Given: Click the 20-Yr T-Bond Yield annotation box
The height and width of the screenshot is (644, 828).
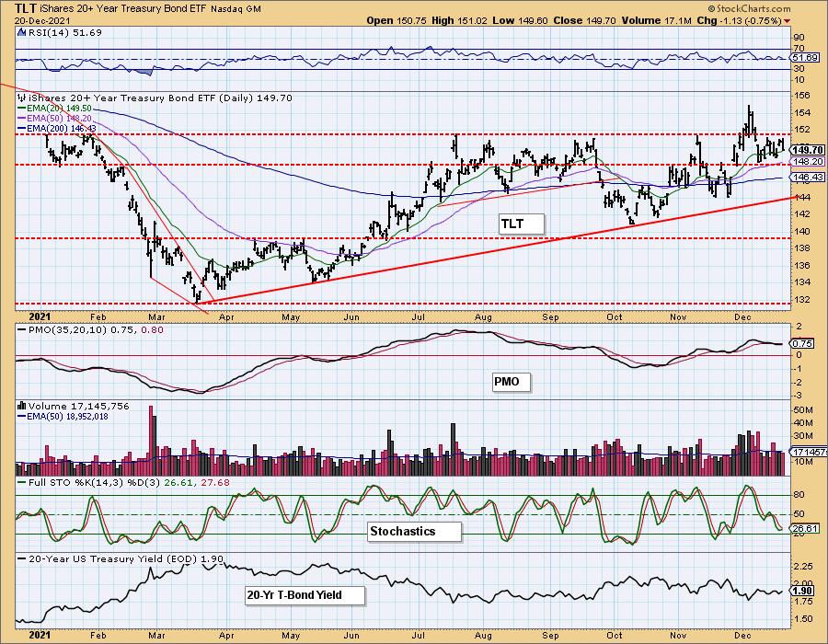Looking at the screenshot, I should click(305, 595).
